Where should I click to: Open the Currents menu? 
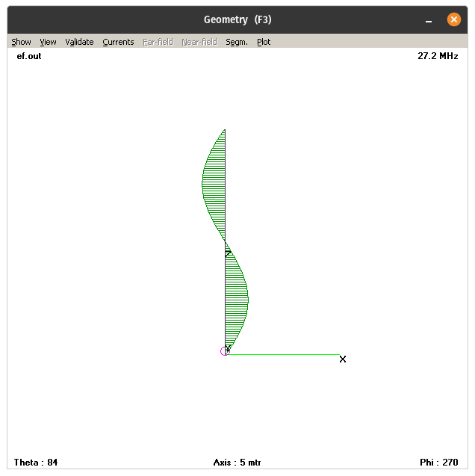pyautogui.click(x=118, y=42)
